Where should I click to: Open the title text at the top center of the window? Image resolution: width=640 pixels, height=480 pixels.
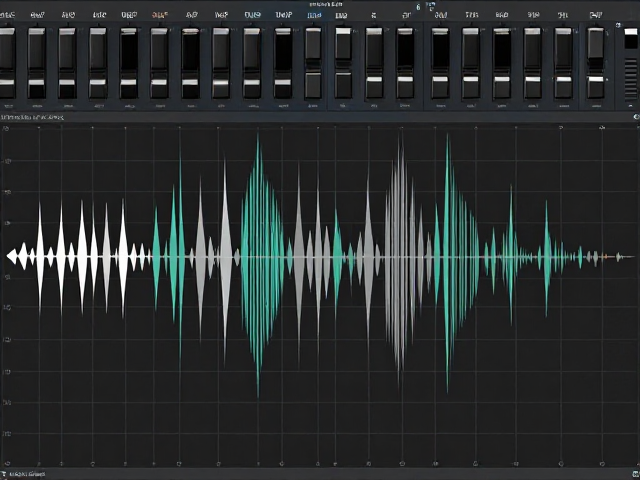323,4
